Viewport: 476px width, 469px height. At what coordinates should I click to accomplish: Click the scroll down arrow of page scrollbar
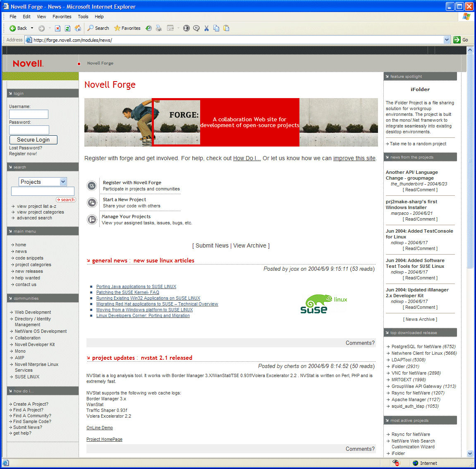pyautogui.click(x=470, y=454)
